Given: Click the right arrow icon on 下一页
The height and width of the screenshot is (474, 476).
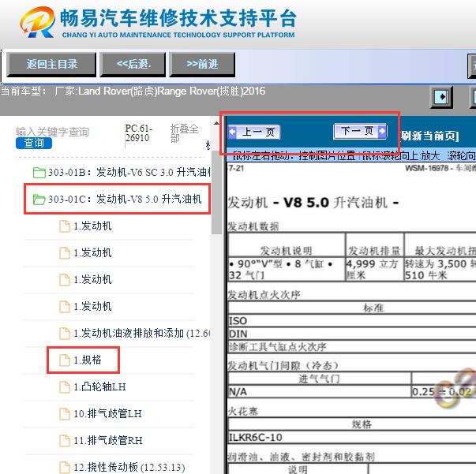Looking at the screenshot, I should [382, 131].
